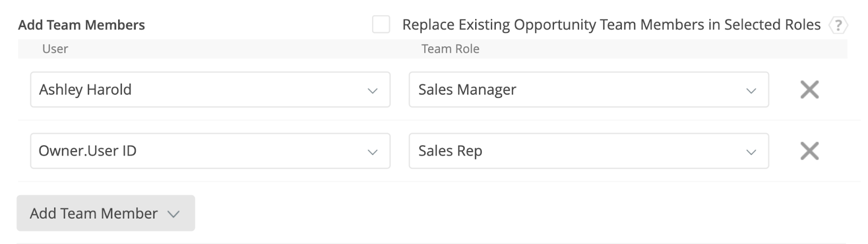Remove the Owner.User ID team member row

tap(809, 151)
